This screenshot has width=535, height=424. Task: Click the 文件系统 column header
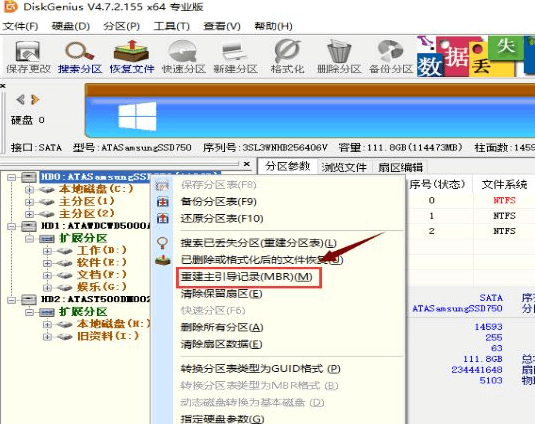pyautogui.click(x=504, y=185)
